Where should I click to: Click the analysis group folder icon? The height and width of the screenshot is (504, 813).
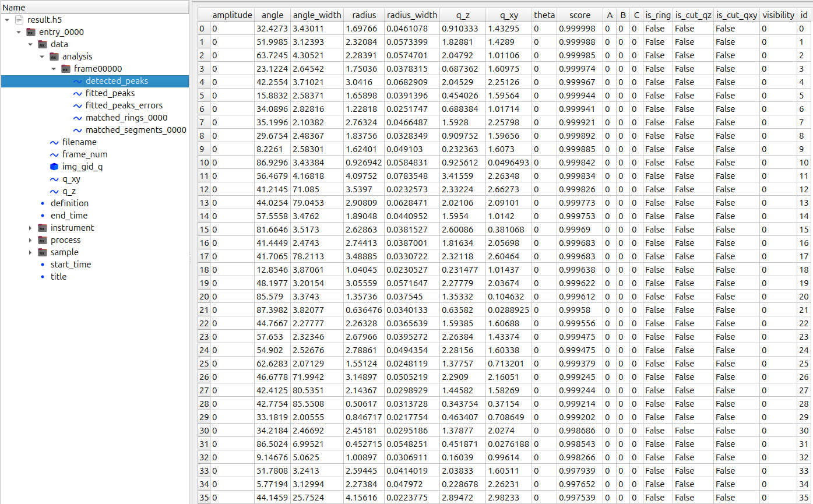click(54, 57)
